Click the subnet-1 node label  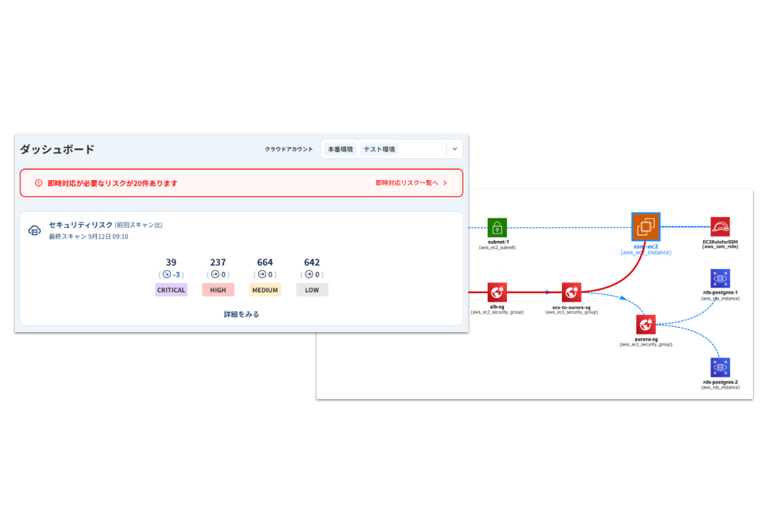[x=498, y=242]
